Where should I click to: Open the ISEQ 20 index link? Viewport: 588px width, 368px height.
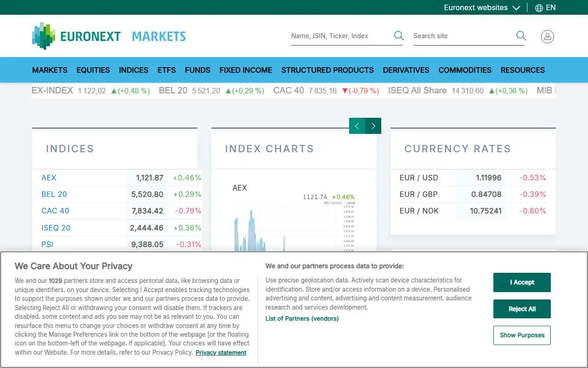(x=56, y=228)
